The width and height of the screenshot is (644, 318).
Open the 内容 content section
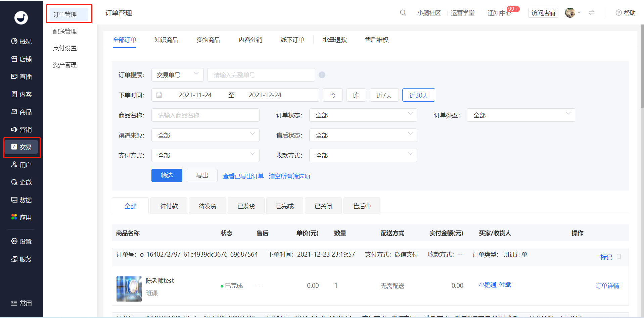[x=21, y=94]
